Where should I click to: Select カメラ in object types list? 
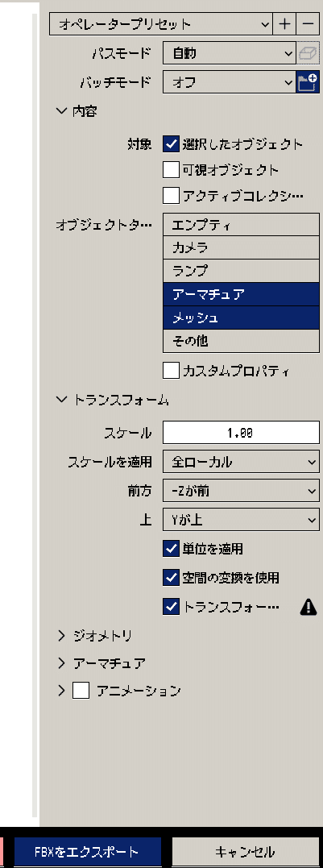coord(241,248)
